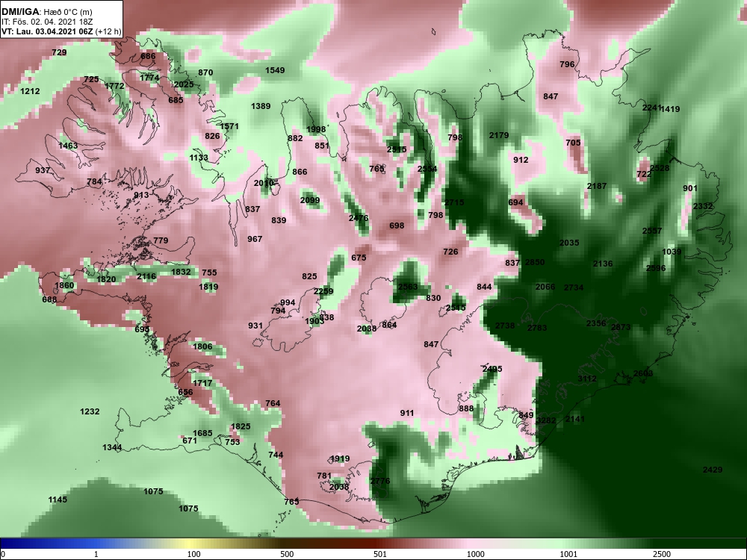Click the map value 1549
This screenshot has width=747, height=560.
(x=275, y=70)
